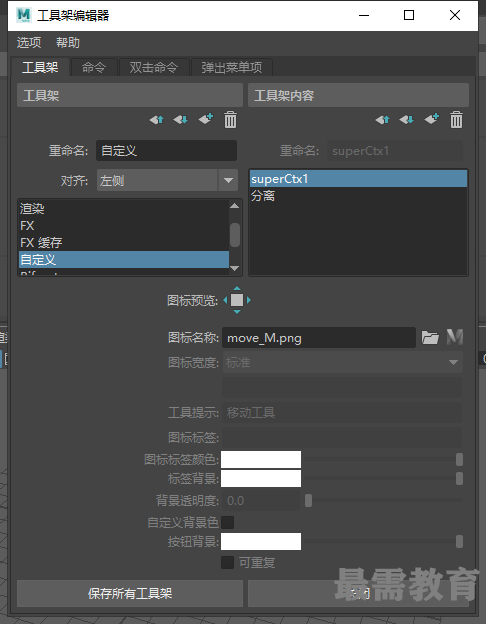Move shelf item down in 工具架内容

click(406, 119)
